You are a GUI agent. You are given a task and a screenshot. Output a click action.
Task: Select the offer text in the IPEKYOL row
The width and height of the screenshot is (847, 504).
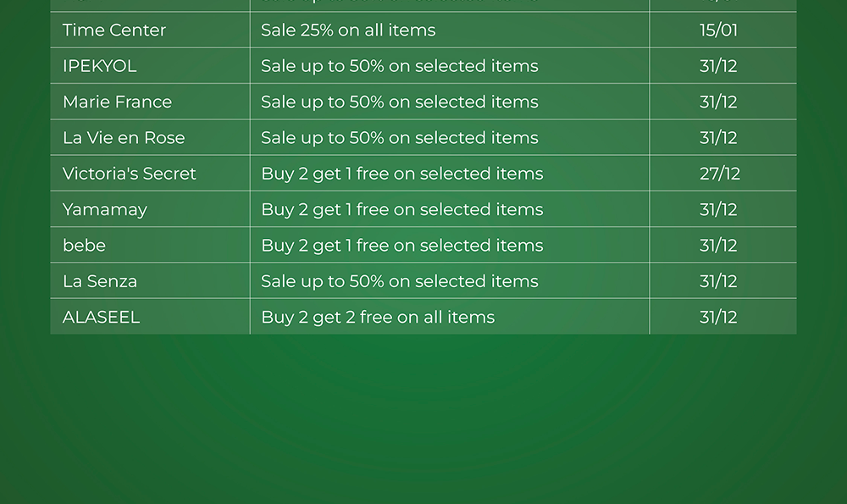[399, 66]
